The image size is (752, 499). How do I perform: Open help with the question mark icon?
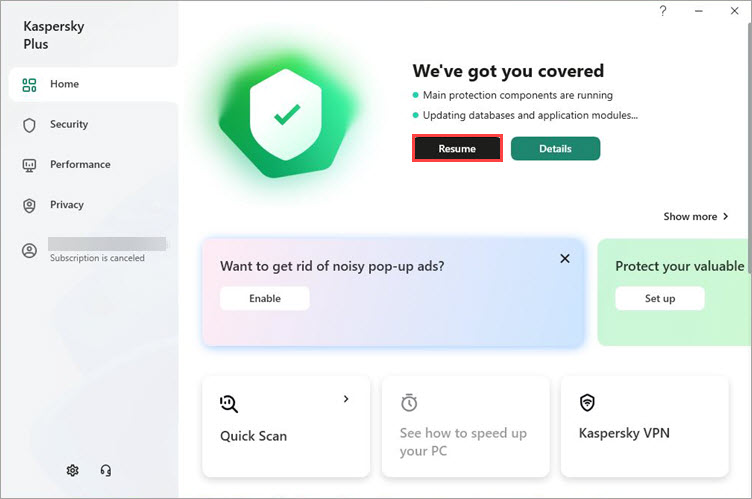click(663, 11)
